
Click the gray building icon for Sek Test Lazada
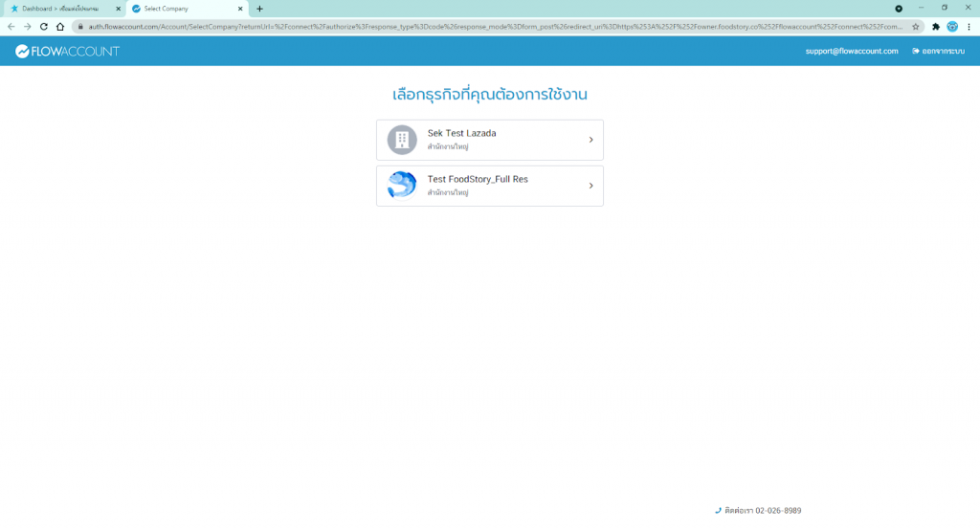(x=402, y=140)
